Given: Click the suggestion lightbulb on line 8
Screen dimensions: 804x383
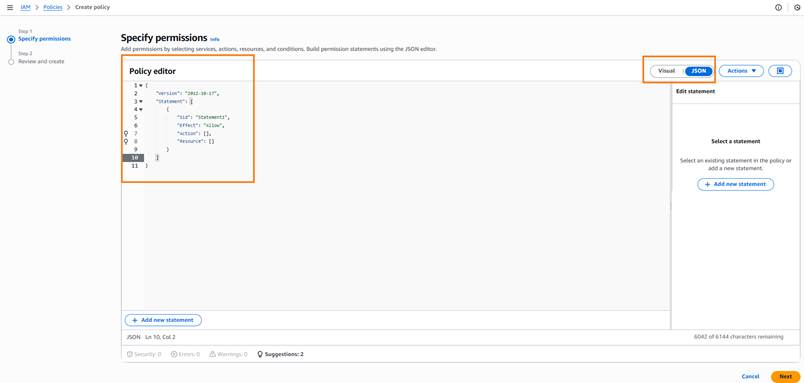Looking at the screenshot, I should (x=126, y=142).
